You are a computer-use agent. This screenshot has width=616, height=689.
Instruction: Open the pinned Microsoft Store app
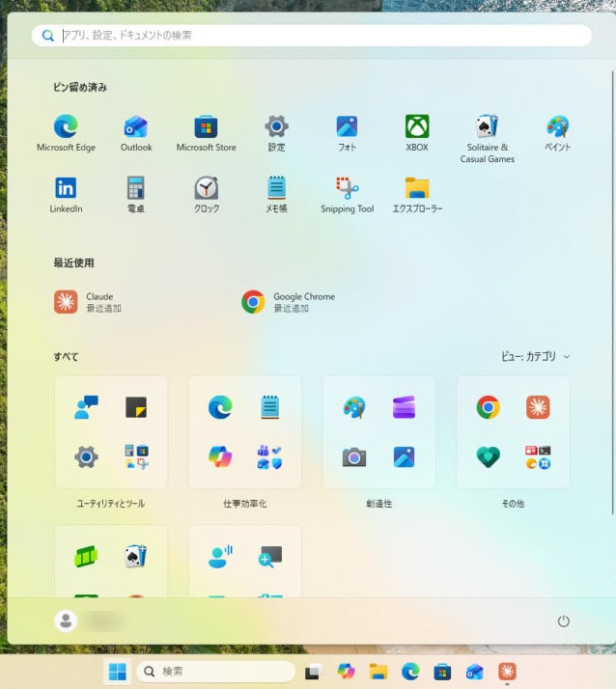tap(207, 133)
